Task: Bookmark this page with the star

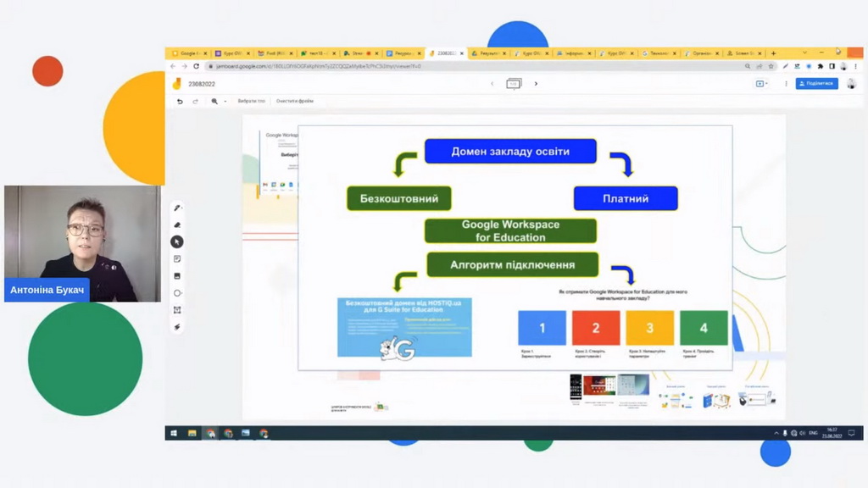Action: click(771, 66)
